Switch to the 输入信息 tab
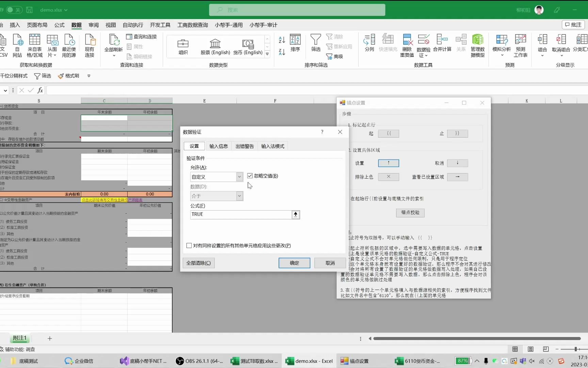 pyautogui.click(x=218, y=146)
